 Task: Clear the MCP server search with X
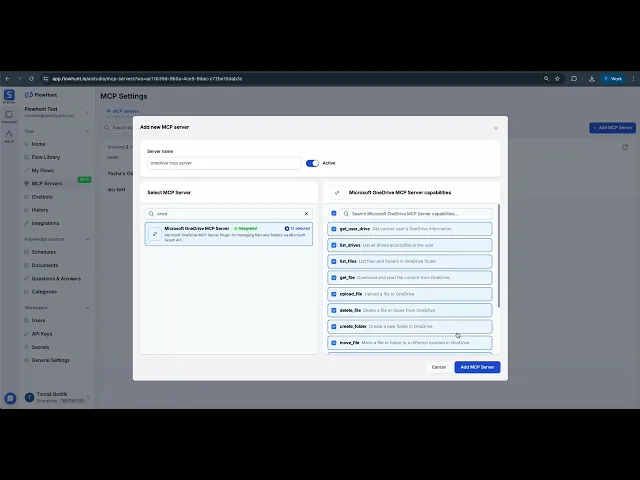306,213
